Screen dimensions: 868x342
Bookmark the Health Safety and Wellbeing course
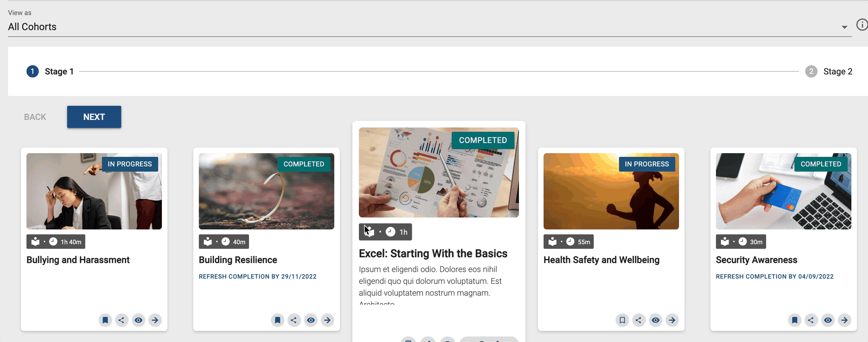[x=622, y=320]
